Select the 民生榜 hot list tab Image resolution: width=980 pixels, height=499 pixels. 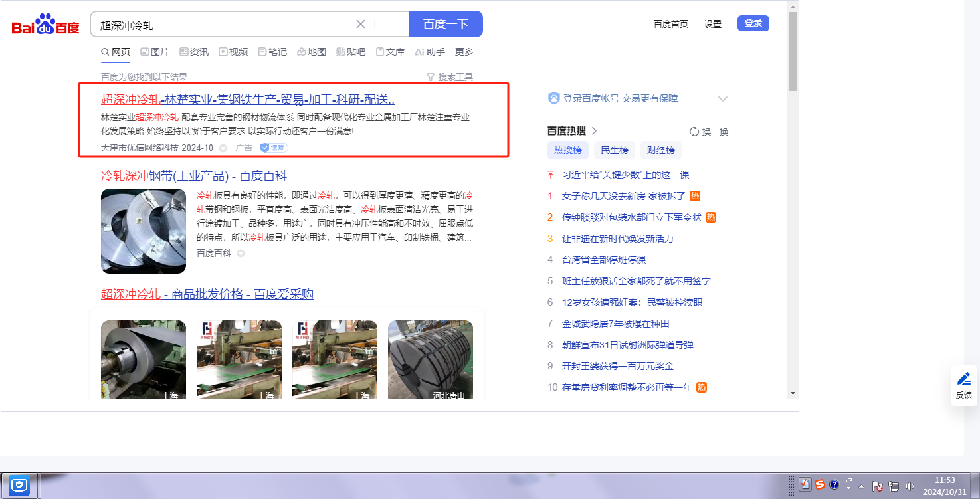pos(614,150)
